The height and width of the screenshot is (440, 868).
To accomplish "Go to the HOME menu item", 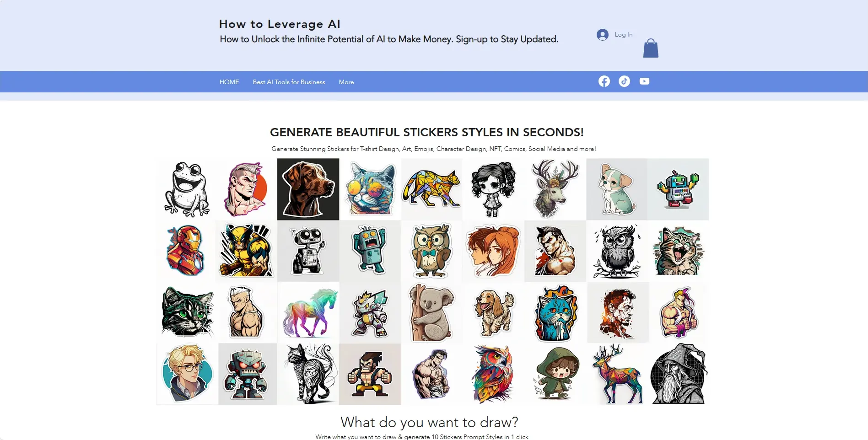I will (229, 82).
